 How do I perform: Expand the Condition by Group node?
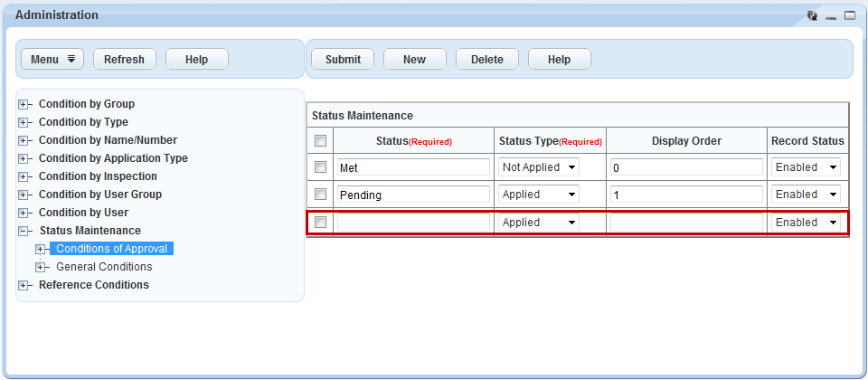tap(24, 104)
